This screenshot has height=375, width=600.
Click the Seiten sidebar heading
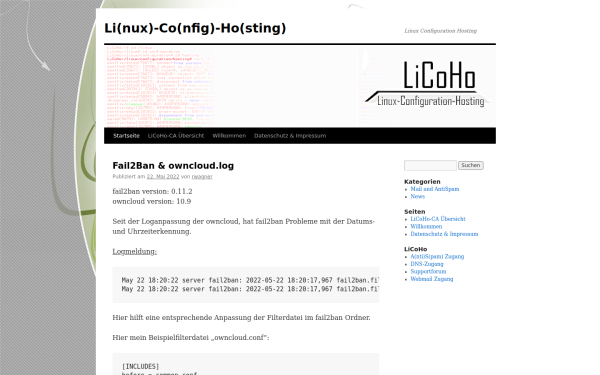[414, 212]
